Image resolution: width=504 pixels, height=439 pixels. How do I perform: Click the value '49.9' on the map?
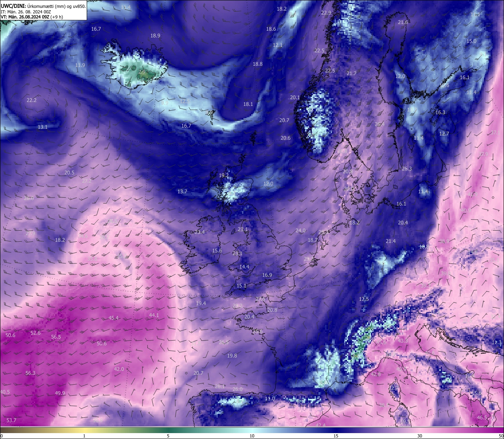[60, 393]
